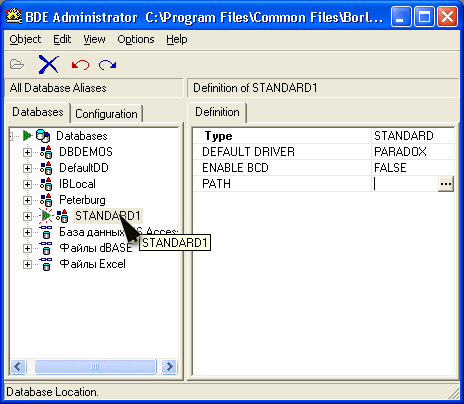This screenshot has height=404, width=464.
Task: Close the BDE Administrator window
Action: (447, 16)
